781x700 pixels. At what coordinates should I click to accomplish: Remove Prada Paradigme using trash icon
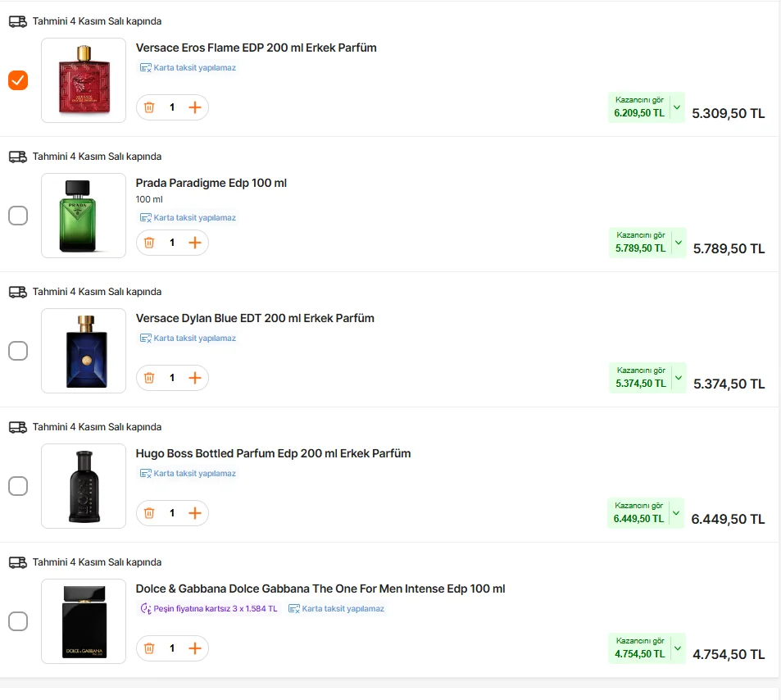pyautogui.click(x=149, y=243)
